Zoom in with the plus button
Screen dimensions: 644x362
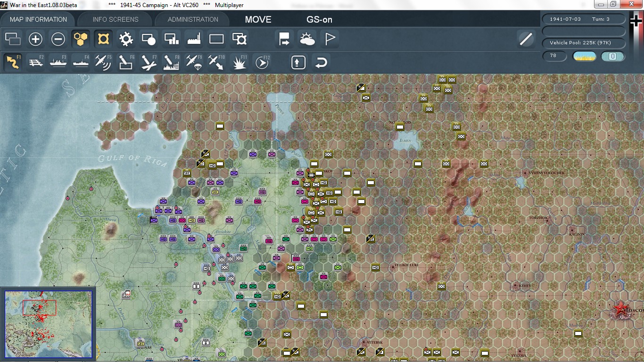(x=35, y=39)
